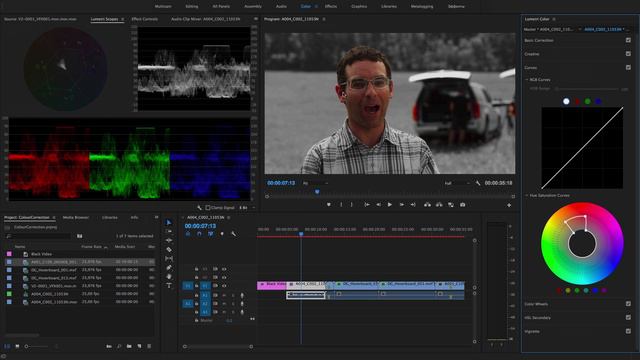The width and height of the screenshot is (640, 360).
Task: Toggle the Color Wheels checkbox
Action: pos(628,304)
